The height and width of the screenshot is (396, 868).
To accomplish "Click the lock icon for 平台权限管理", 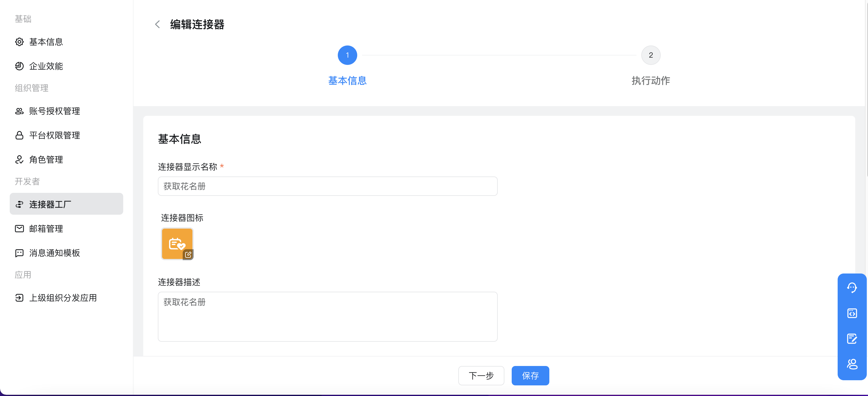I will (x=19, y=135).
